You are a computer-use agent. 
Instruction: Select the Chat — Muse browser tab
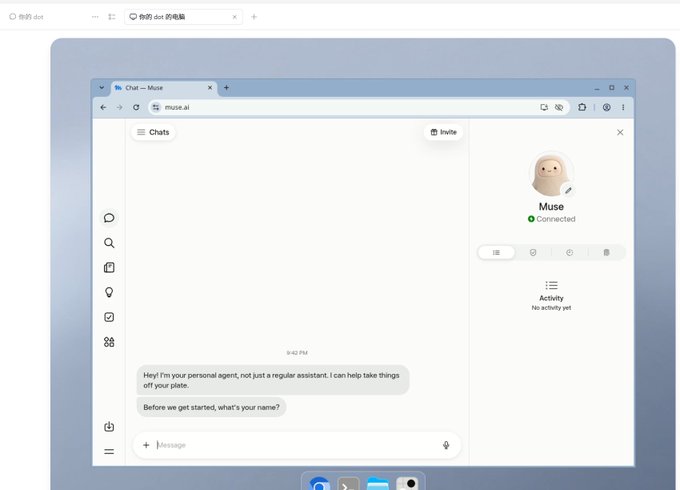(164, 88)
